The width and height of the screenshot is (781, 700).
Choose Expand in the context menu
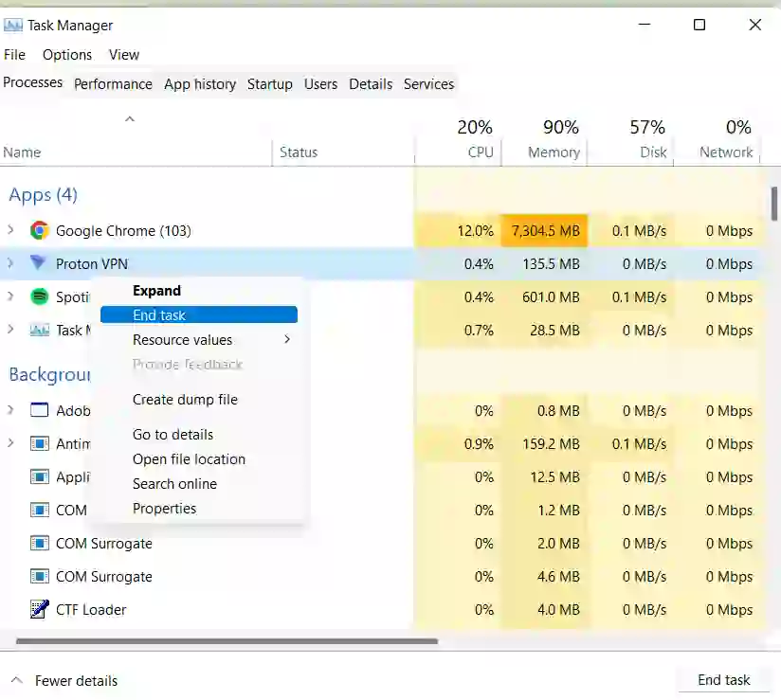point(199,290)
